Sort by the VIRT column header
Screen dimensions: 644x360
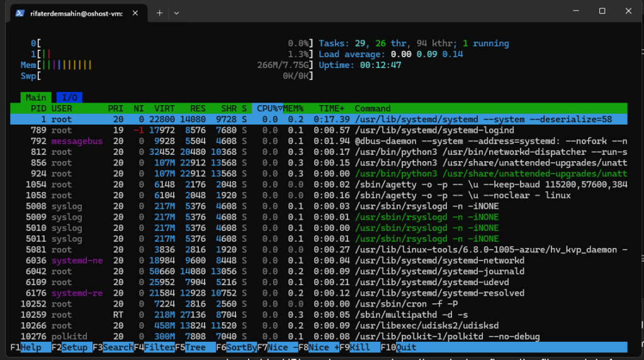[x=164, y=109]
